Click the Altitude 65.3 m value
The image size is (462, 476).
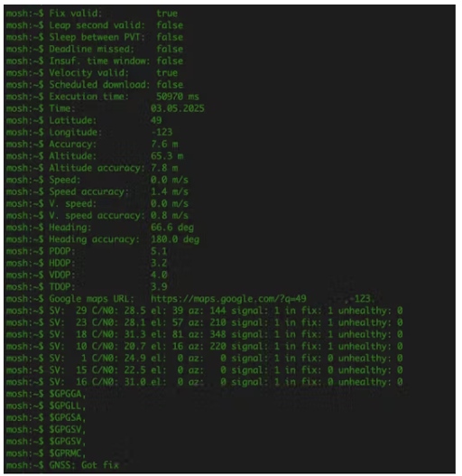coord(167,156)
